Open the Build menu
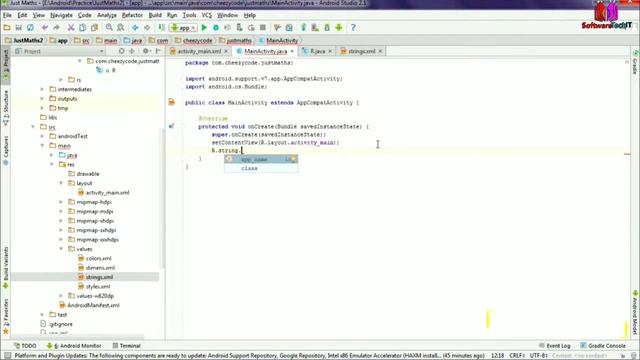The height and width of the screenshot is (360, 640). (155, 15)
